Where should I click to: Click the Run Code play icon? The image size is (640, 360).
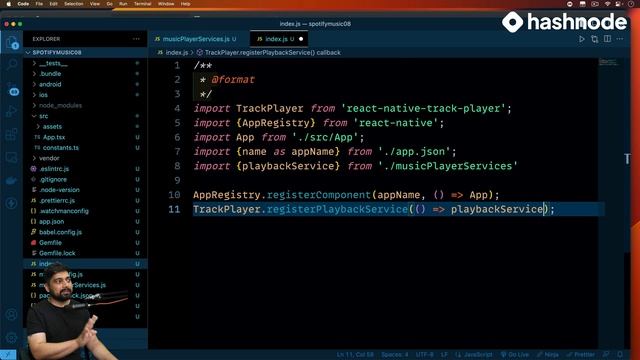[582, 39]
